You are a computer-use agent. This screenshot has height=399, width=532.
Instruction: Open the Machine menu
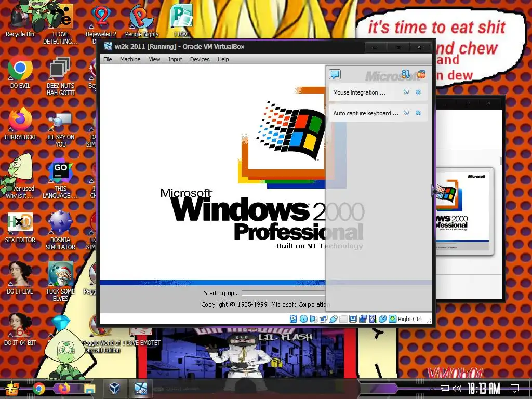coord(130,59)
